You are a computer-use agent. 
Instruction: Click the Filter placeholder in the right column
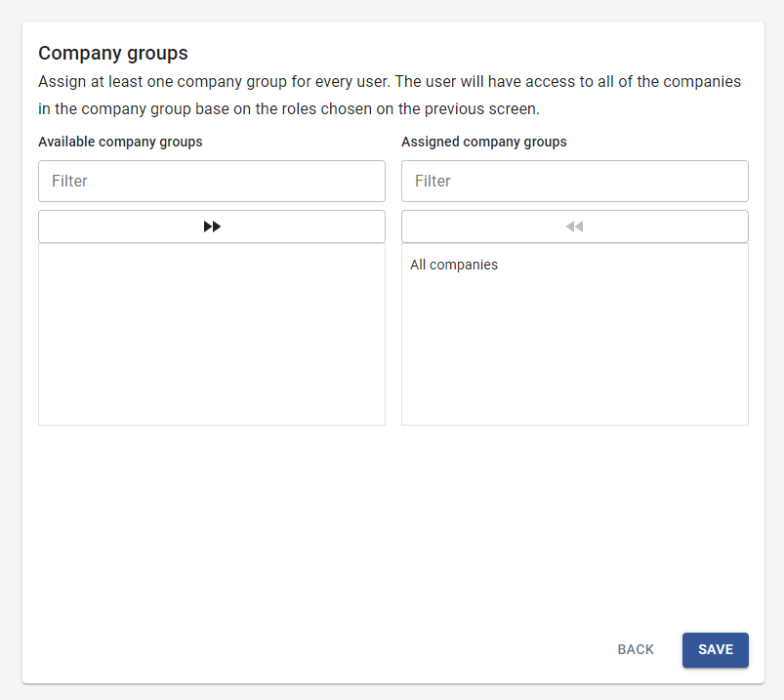(x=433, y=181)
